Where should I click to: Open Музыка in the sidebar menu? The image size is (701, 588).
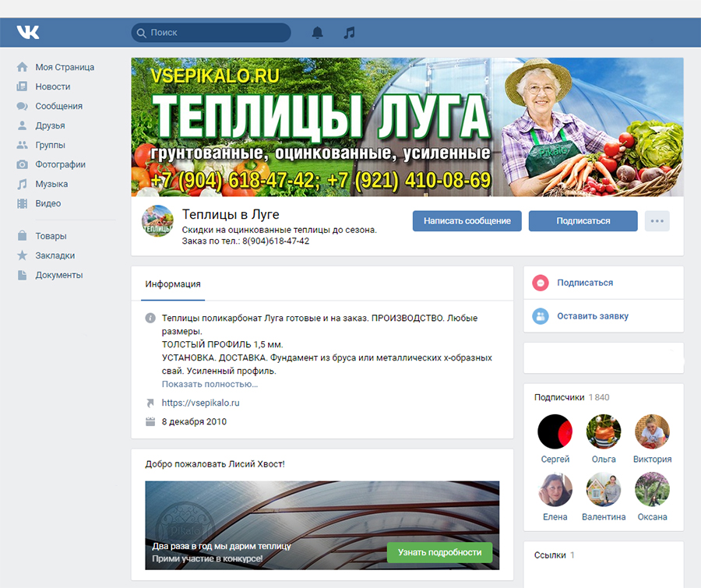tap(51, 184)
